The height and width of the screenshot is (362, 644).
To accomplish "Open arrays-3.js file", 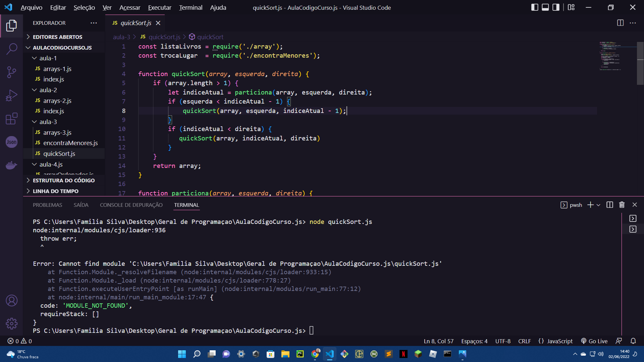I will pos(64,132).
